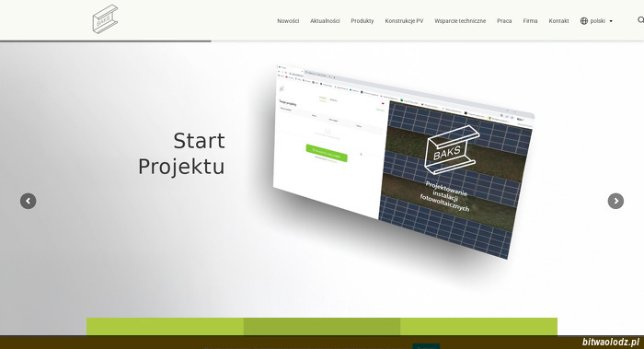The image size is (644, 349).
Task: Click the left light-green tile
Action: 165,326
